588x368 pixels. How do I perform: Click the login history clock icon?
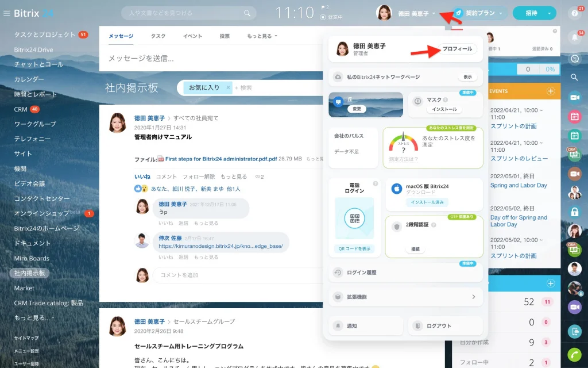tap(338, 273)
